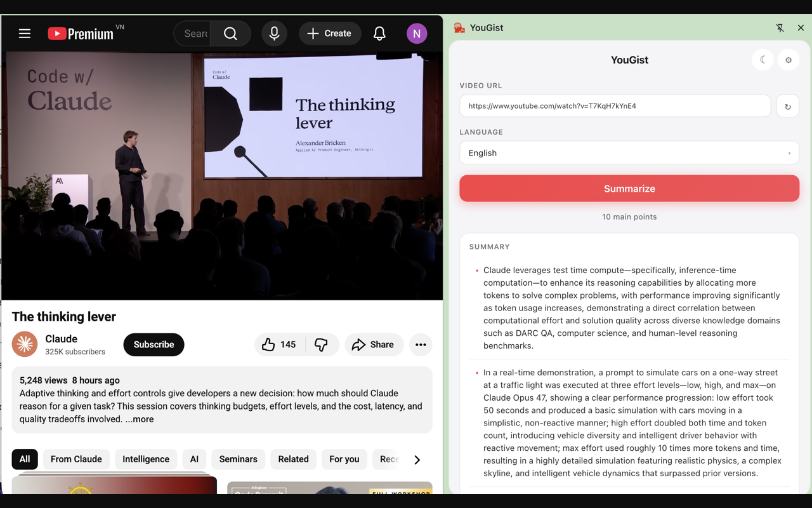Click the red Summarize button
Viewport: 812px width, 508px height.
click(x=629, y=189)
